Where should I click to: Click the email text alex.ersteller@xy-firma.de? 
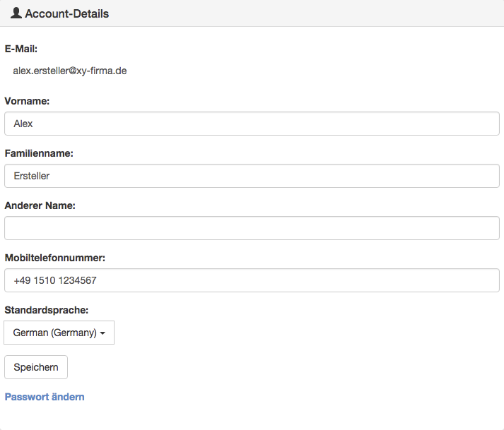pos(70,71)
